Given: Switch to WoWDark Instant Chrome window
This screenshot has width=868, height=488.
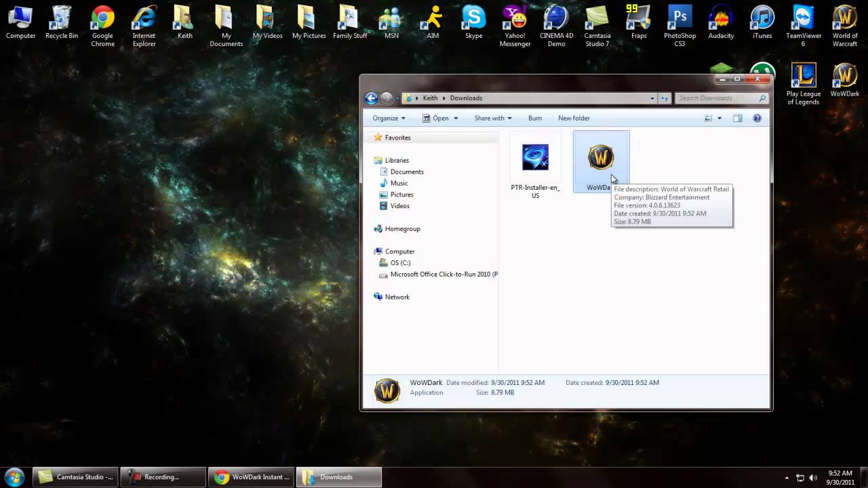Looking at the screenshot, I should 252,477.
